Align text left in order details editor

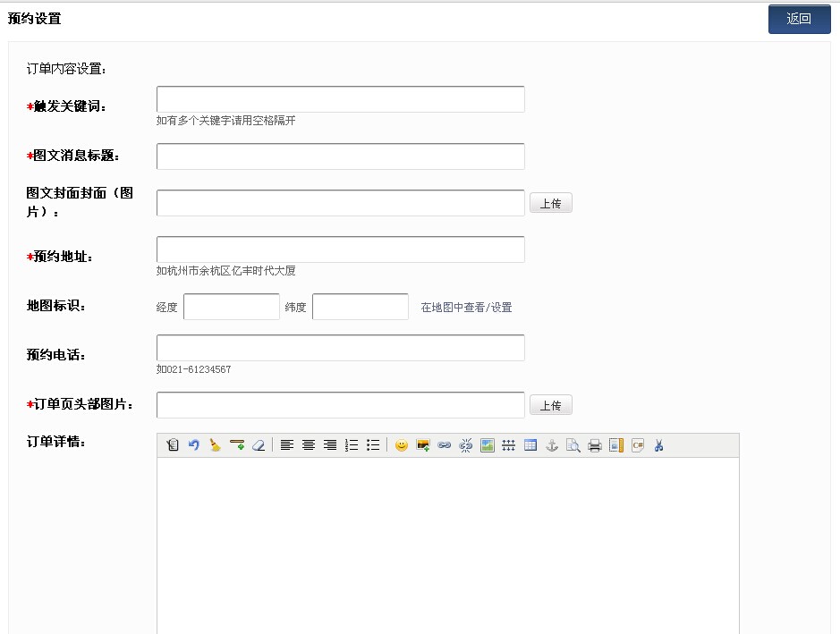pos(287,445)
